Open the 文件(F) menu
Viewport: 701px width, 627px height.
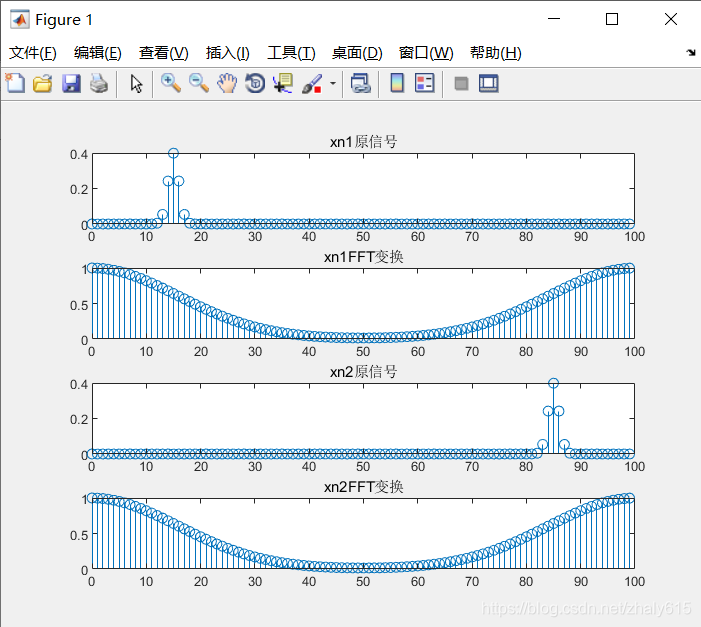click(x=33, y=53)
